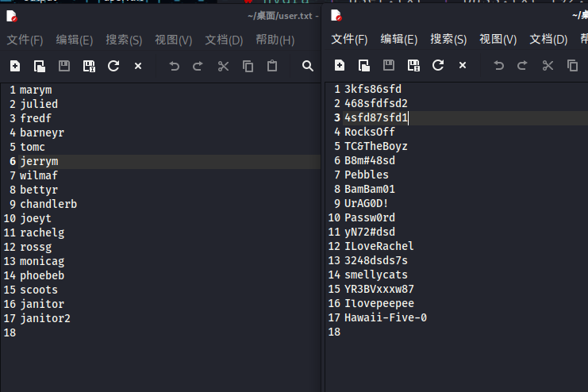
Task: Click New window icon in user.txt window
Action: [40, 67]
